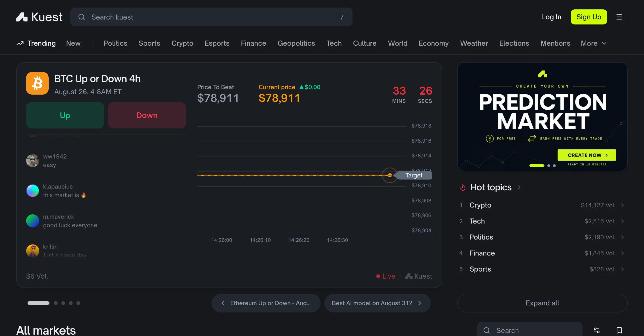Click the search magnifier icon in header
This screenshot has height=336, width=644.
[82, 17]
